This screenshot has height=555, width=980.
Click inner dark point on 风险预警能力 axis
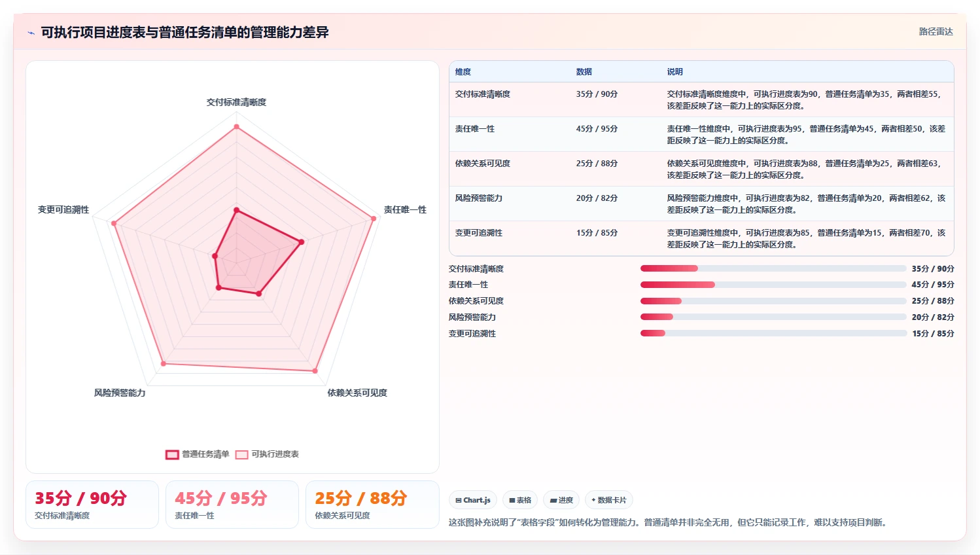(219, 287)
